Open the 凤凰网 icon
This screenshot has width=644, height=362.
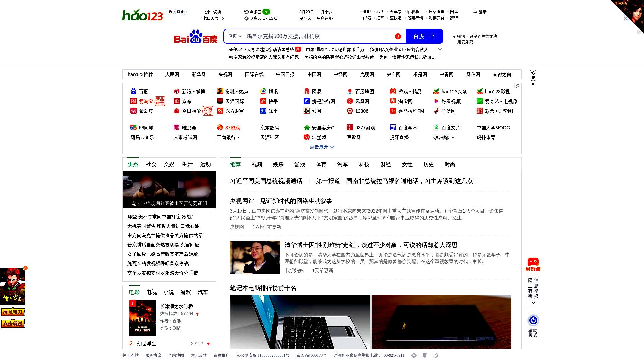click(x=350, y=101)
